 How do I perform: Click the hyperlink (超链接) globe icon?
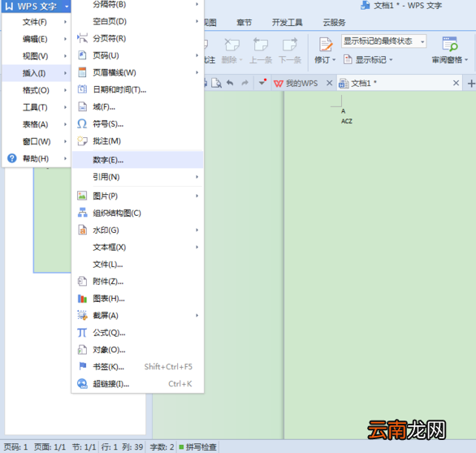[82, 383]
